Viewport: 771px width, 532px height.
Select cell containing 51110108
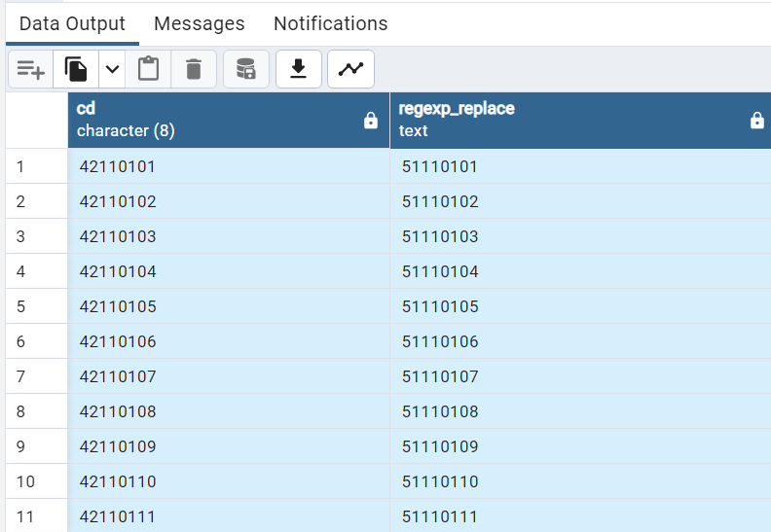tap(581, 411)
